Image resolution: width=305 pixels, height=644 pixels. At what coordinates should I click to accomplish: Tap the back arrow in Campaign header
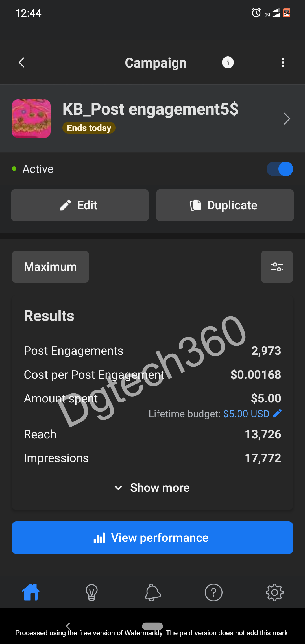[x=21, y=62]
